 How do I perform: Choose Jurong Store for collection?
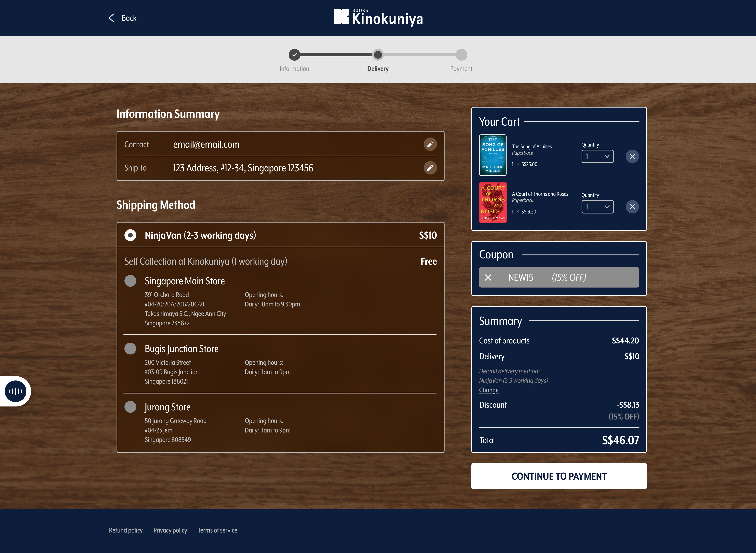130,407
